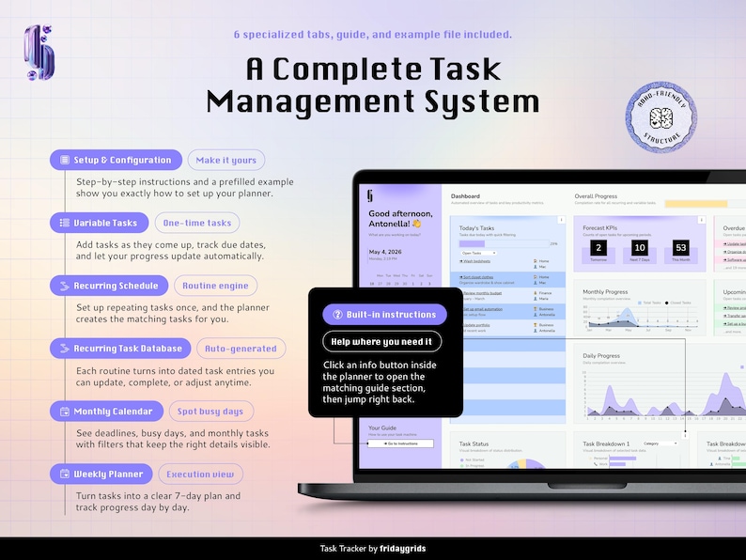Click the Help where you need it pill

click(382, 342)
